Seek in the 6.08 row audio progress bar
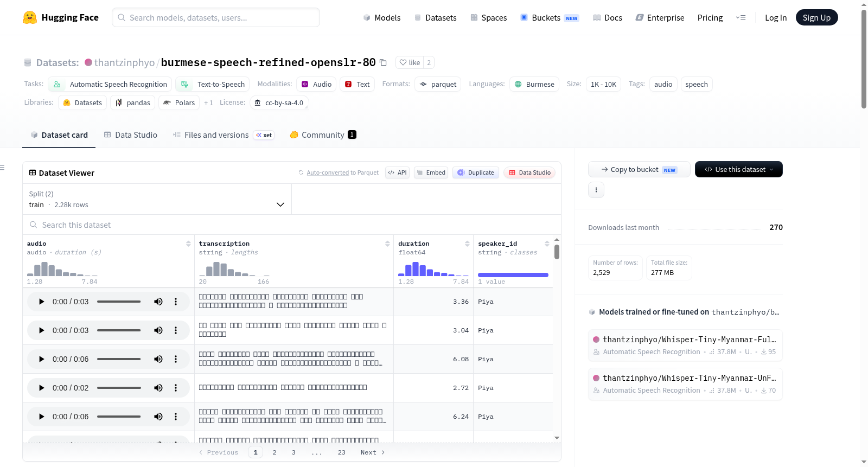868x467 pixels. pyautogui.click(x=119, y=359)
